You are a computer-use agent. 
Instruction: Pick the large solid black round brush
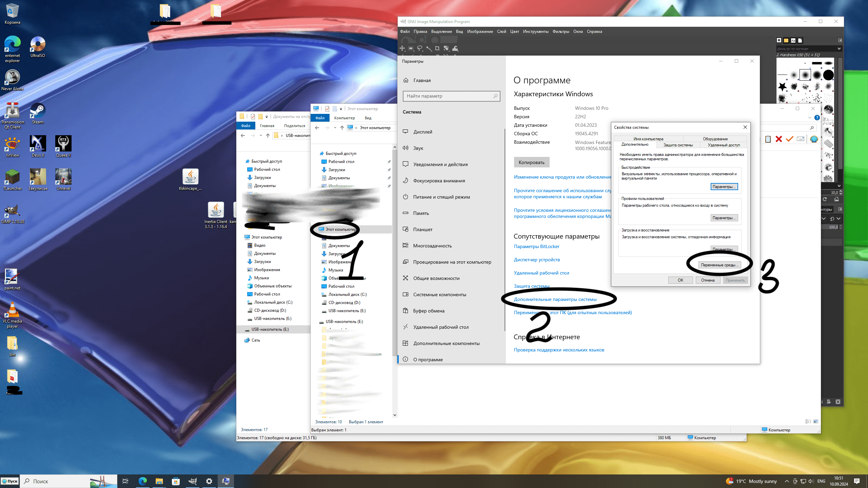[828, 75]
